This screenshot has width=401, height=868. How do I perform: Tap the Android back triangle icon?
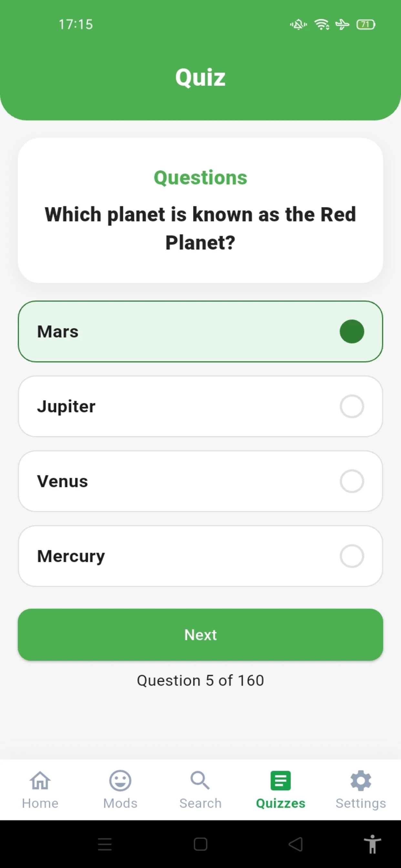(296, 844)
